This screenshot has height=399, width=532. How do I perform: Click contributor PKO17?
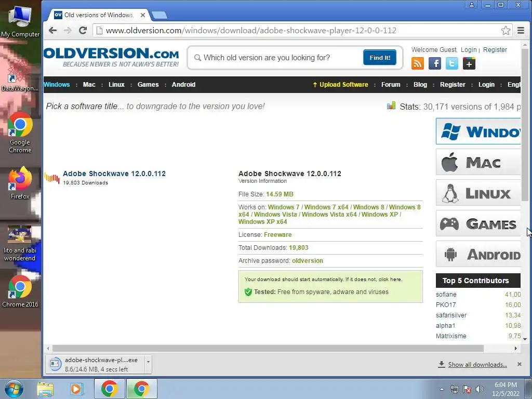[446, 304]
